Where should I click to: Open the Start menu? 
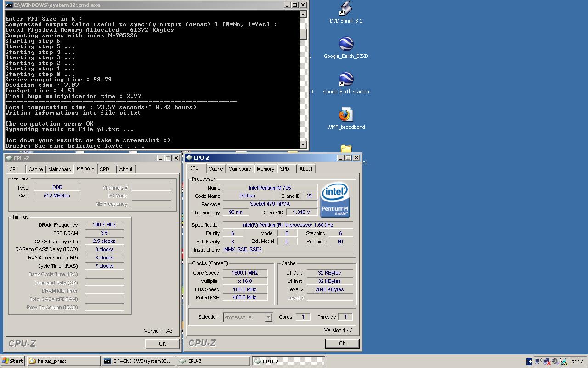tap(13, 361)
